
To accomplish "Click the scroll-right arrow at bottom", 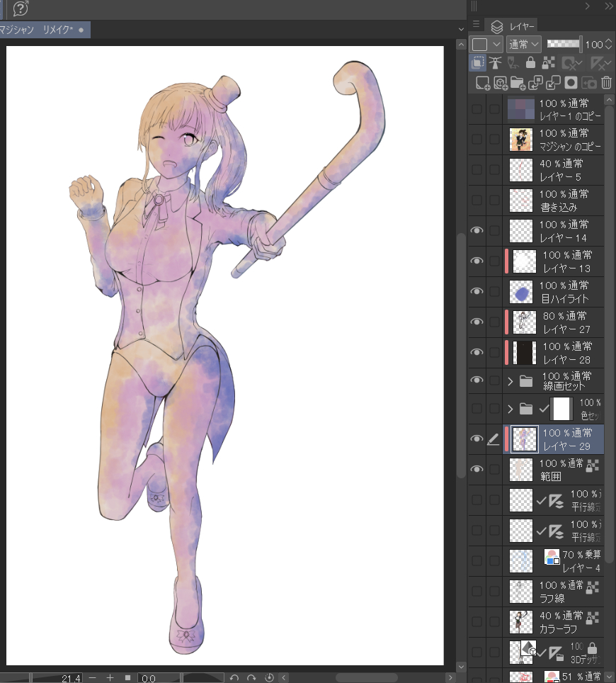I will (x=450, y=678).
